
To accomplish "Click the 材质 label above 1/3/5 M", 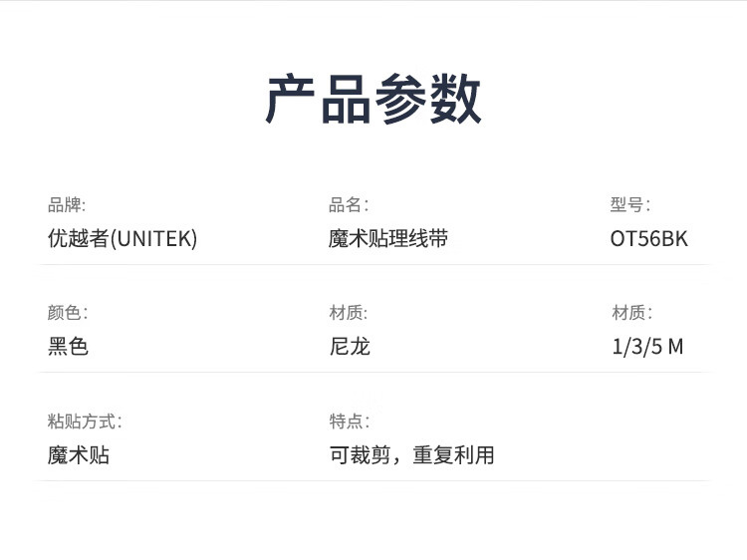I will 632,313.
